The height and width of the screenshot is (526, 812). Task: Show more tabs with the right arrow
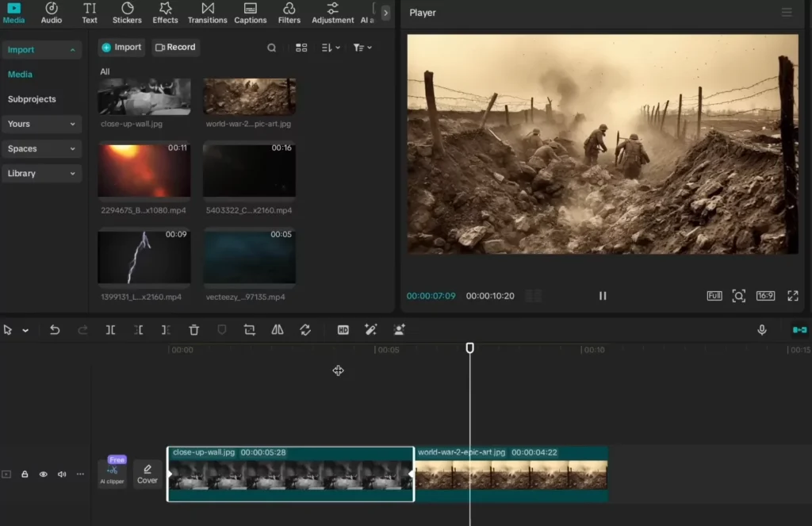coord(385,13)
